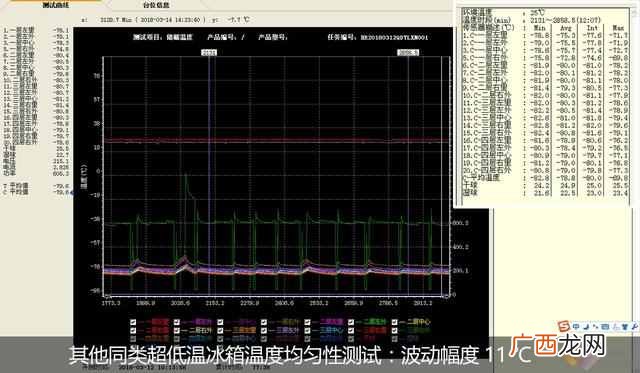This screenshot has height=373, width=640.
Task: Click the 'Avg' column header in statistics panel
Action: pyautogui.click(x=566, y=27)
